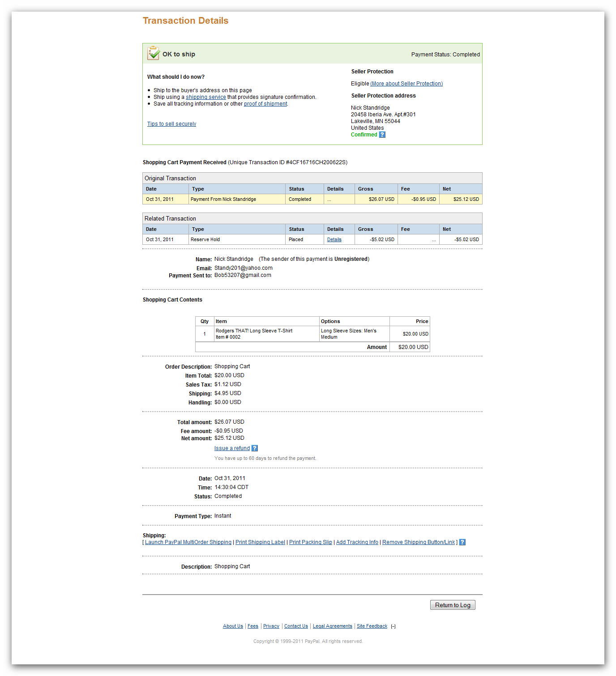Click the Sales Tax value $1.12 USD
The image size is (616, 676).
point(228,384)
